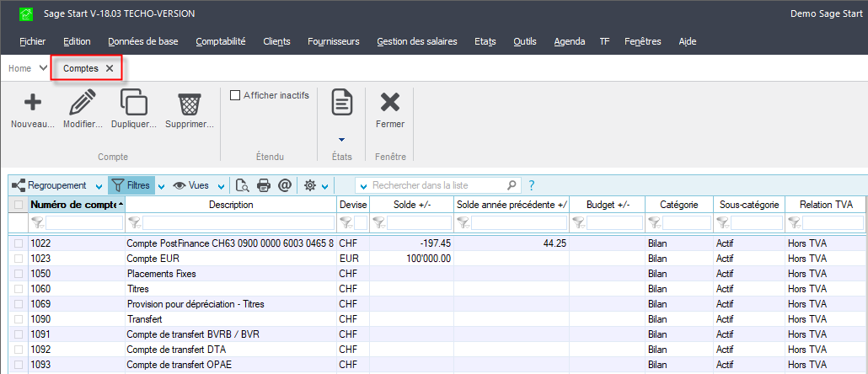The width and height of the screenshot is (868, 374).
Task: Check the row checkbox for account 1091
Action: point(19,334)
